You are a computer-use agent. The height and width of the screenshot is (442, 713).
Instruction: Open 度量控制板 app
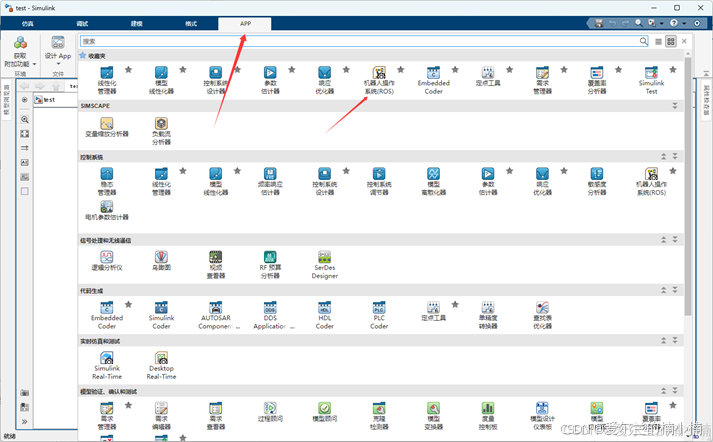(488, 416)
